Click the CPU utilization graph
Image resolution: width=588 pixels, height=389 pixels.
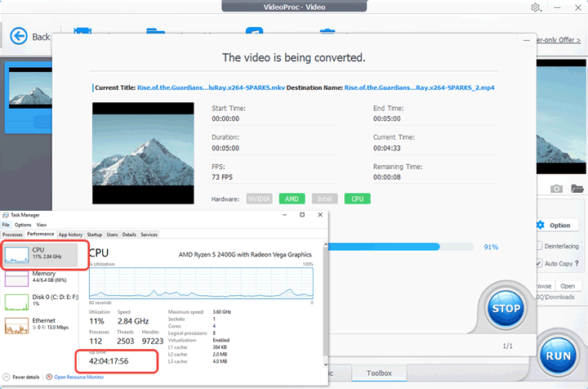pos(201,284)
